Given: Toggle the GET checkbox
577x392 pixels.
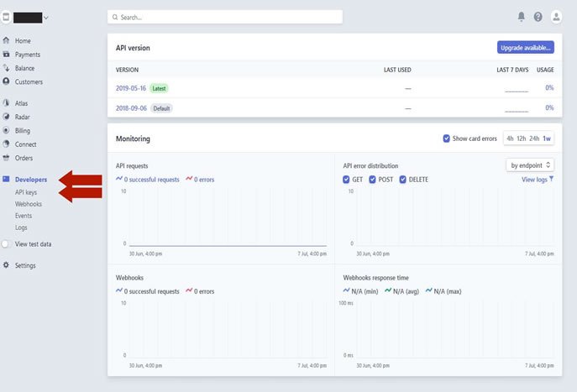Looking at the screenshot, I should (x=347, y=180).
